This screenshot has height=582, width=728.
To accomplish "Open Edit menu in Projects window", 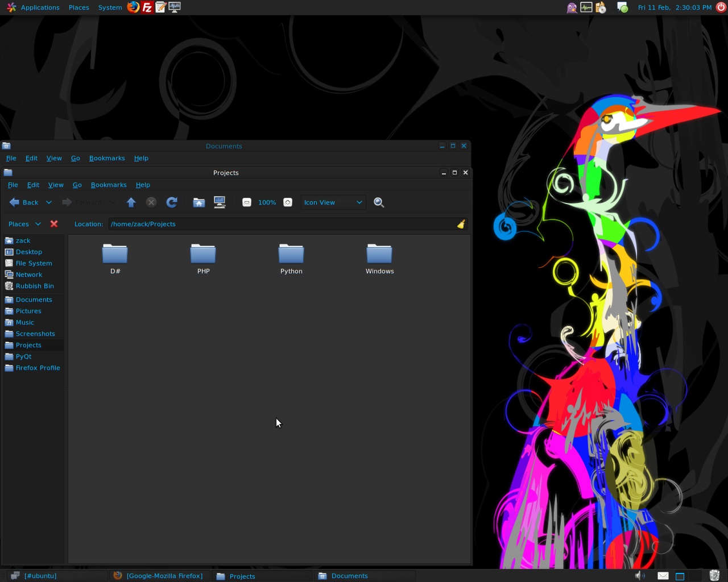I will tap(34, 185).
